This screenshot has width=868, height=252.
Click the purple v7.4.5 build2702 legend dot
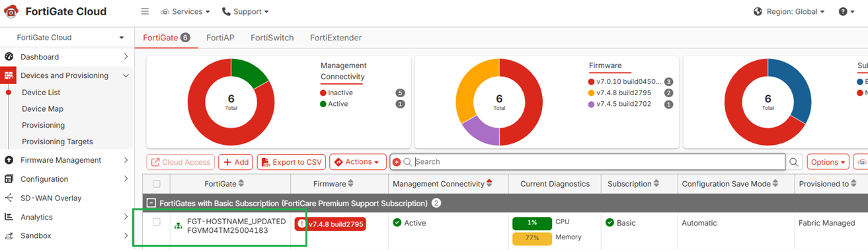click(x=591, y=105)
